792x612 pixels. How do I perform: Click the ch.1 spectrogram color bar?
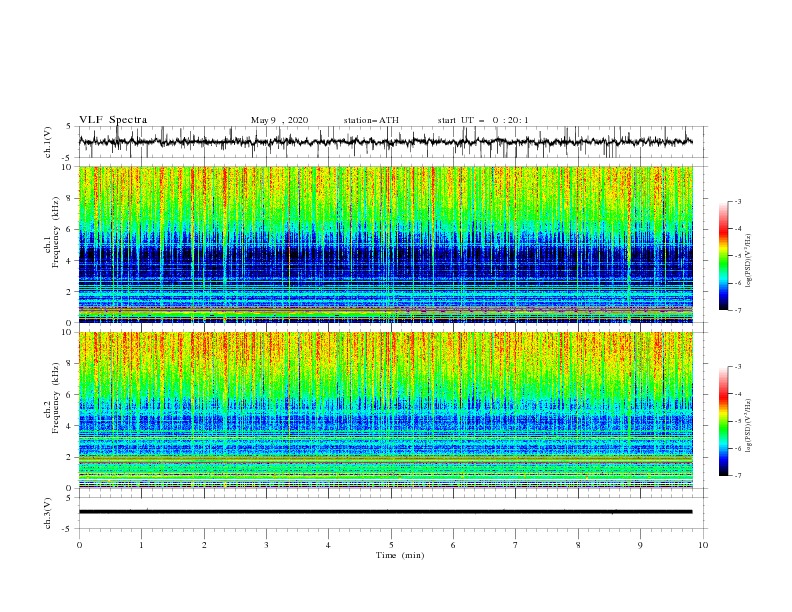(723, 255)
